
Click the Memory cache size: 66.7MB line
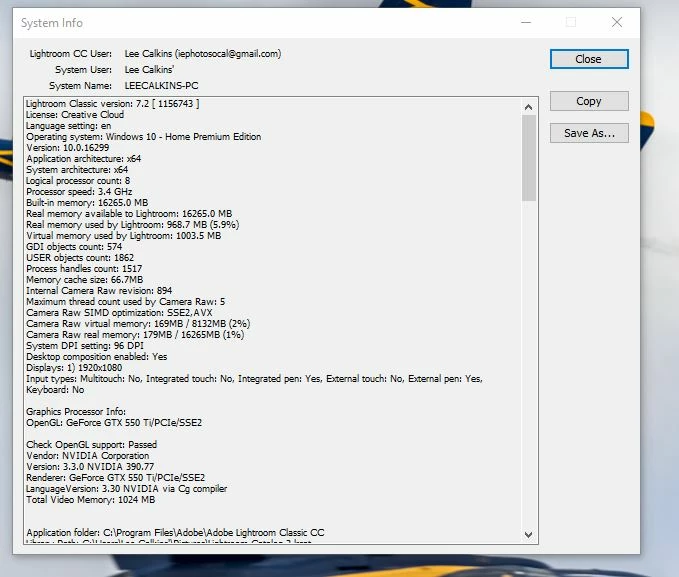(84, 279)
